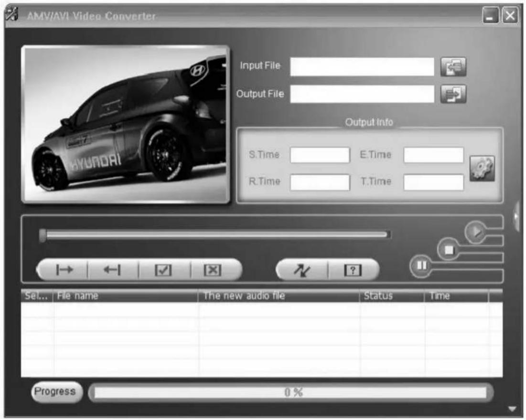Screen dimensions: 526x420
Task: Pause the video playback
Action: pyautogui.click(x=421, y=266)
